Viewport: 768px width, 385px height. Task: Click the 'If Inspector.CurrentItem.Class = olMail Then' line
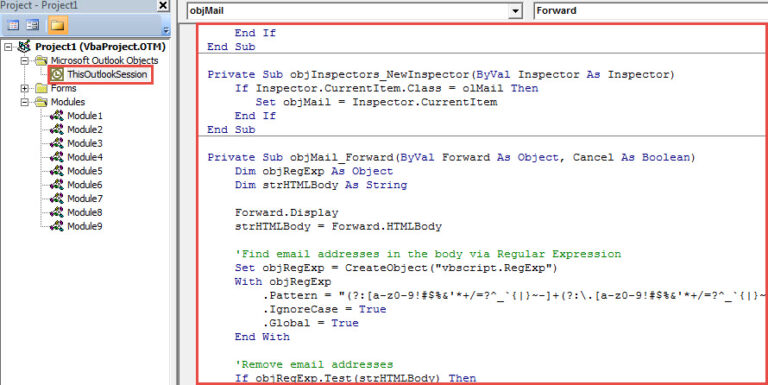click(x=386, y=88)
